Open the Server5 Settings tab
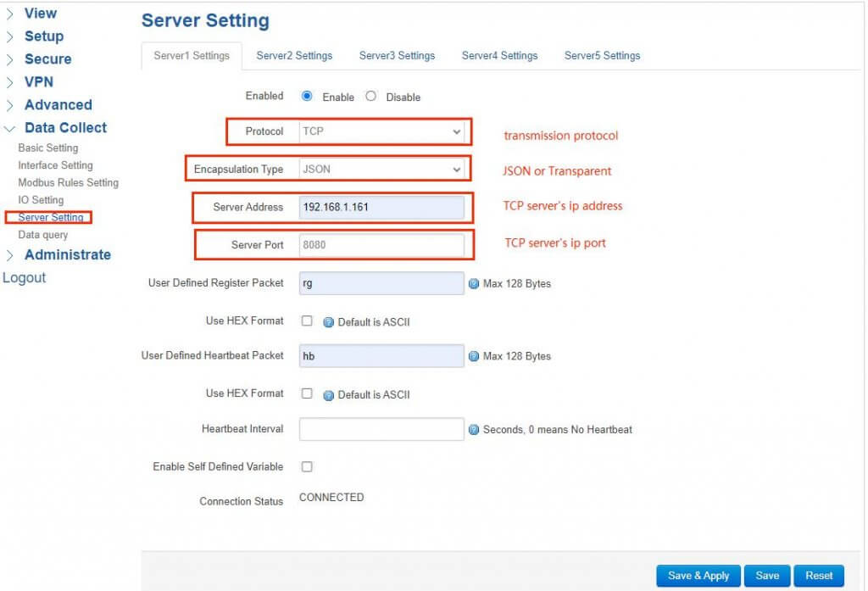Image resolution: width=868 pixels, height=591 pixels. point(601,54)
